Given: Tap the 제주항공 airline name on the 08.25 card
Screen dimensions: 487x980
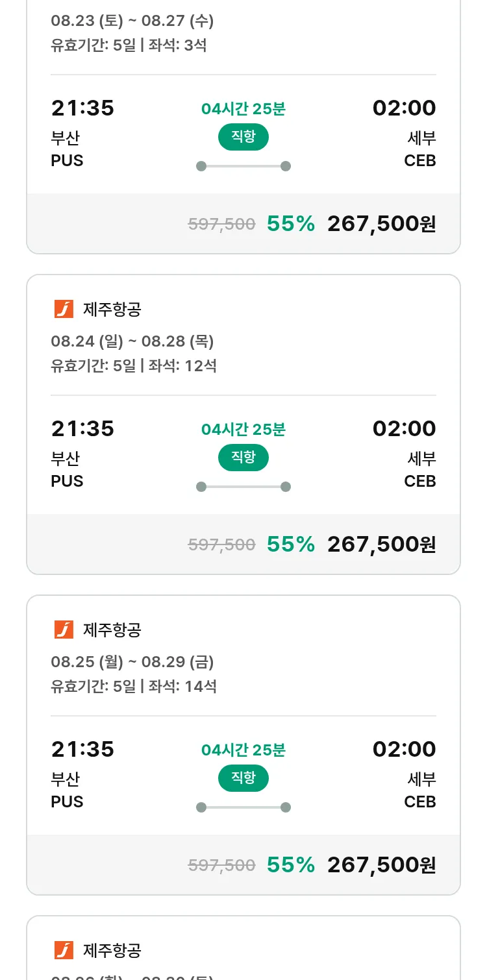Looking at the screenshot, I should tap(112, 630).
